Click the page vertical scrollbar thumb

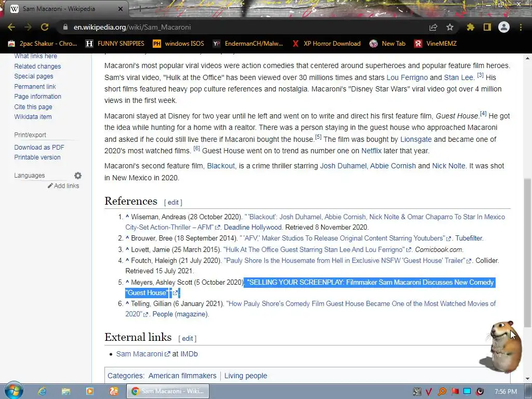pyautogui.click(x=527, y=253)
